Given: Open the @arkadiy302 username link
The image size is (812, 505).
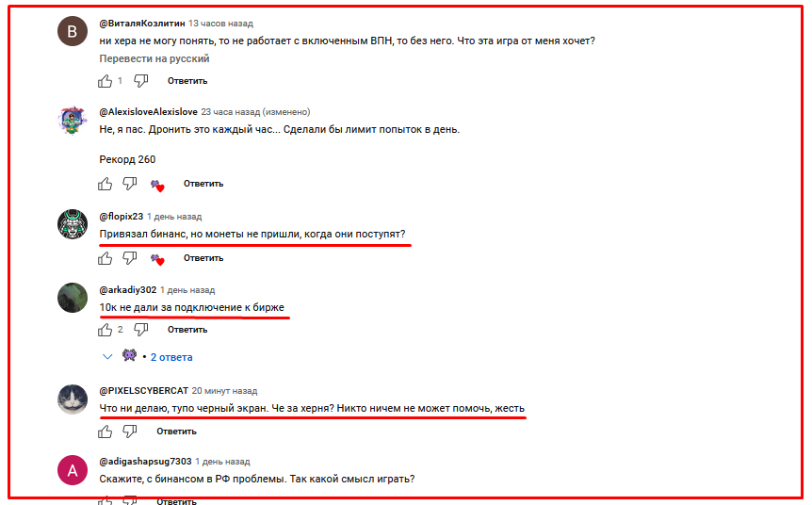Looking at the screenshot, I should pyautogui.click(x=128, y=289).
